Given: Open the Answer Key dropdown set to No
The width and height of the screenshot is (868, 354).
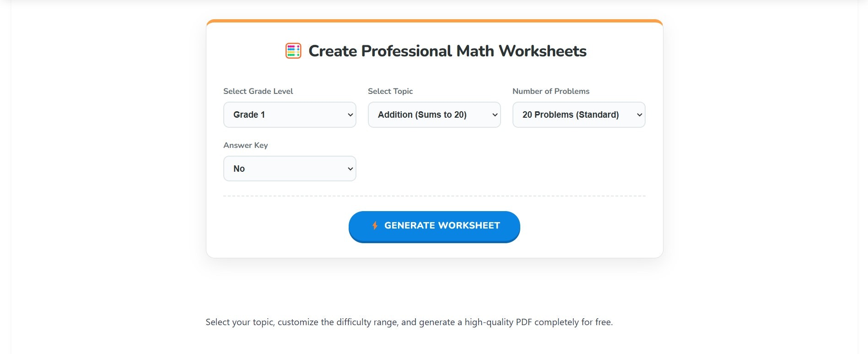Looking at the screenshot, I should 289,168.
